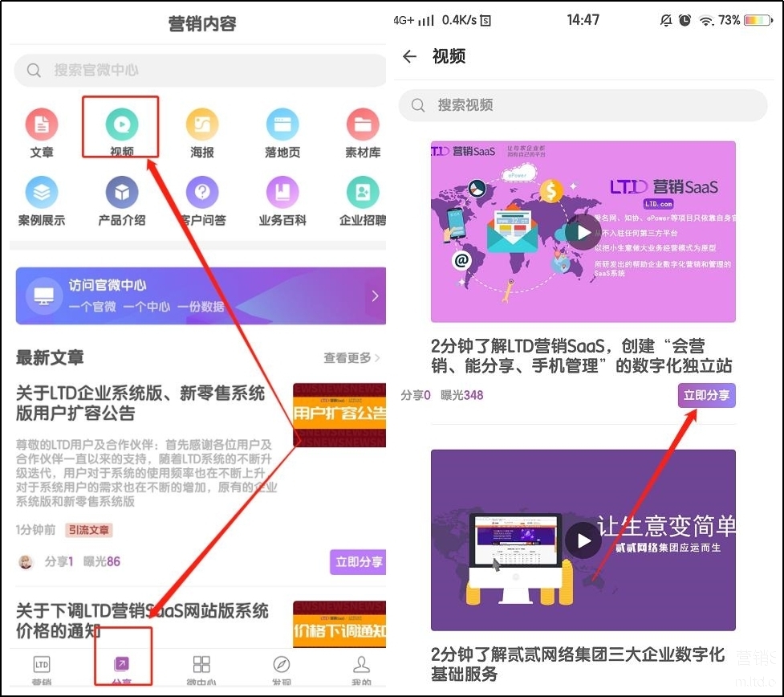Image resolution: width=784 pixels, height=697 pixels.
Task: Click 查看更多 to see more articles
Action: 351,358
